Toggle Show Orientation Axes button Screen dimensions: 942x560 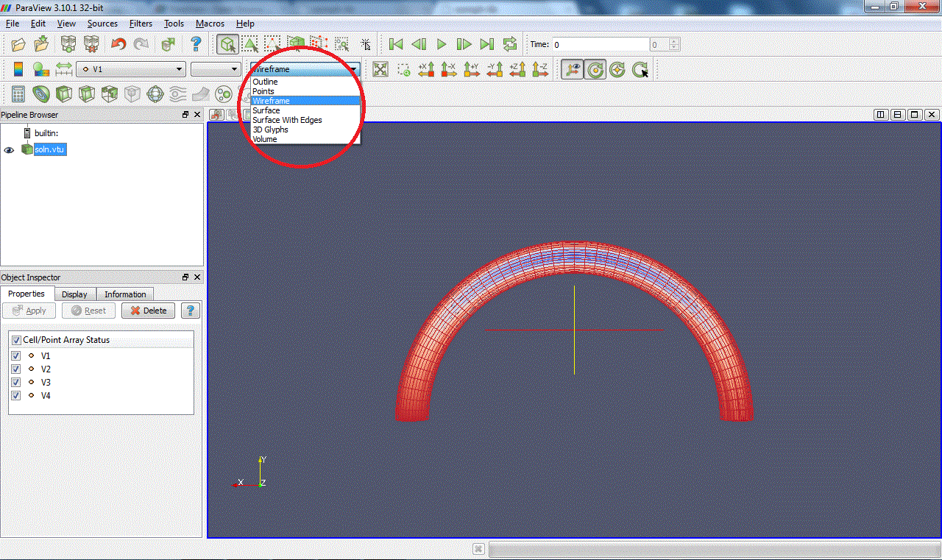572,69
